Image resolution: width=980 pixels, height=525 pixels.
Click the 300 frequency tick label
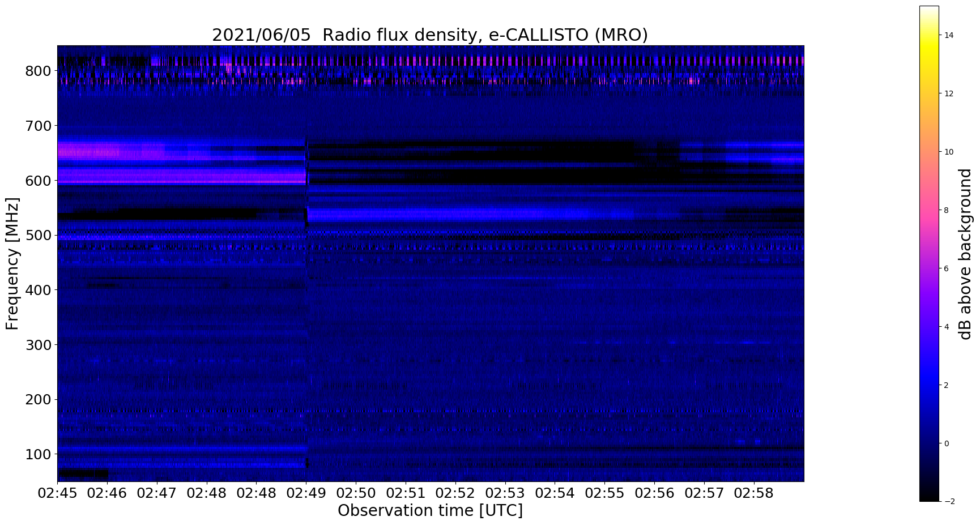pos(39,345)
